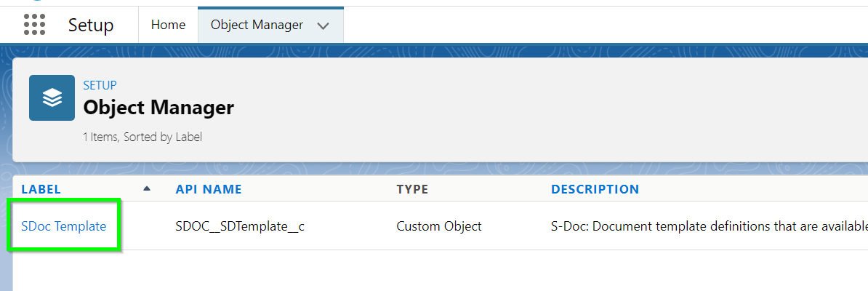868x291 pixels.
Task: Click the partially visible Salesforce cloud logo
Action: (x=37, y=1)
